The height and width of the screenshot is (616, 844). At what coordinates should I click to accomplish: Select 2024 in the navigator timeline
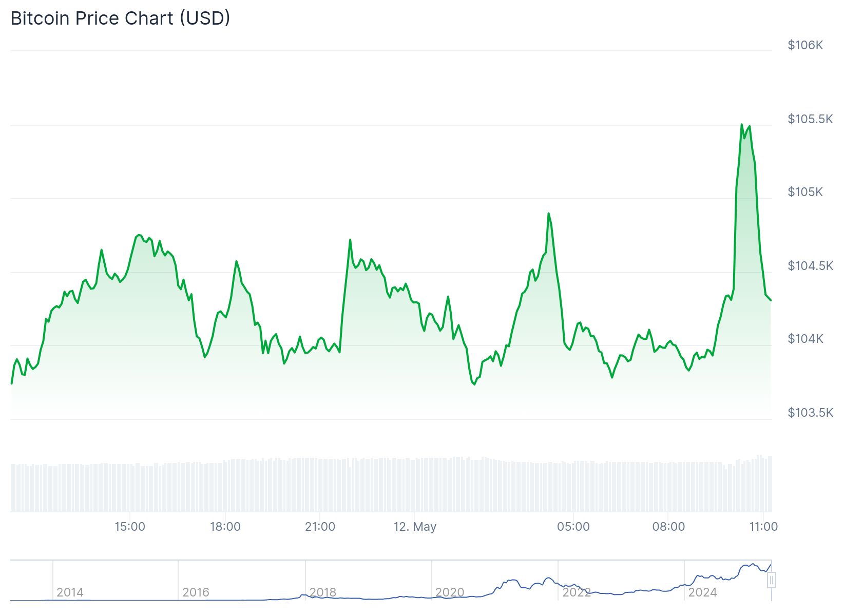pos(702,592)
